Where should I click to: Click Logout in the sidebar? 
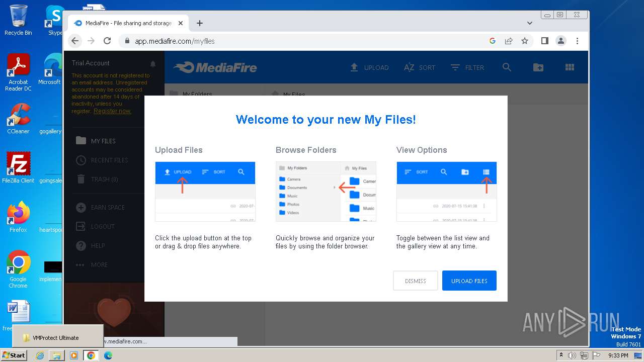95,226
